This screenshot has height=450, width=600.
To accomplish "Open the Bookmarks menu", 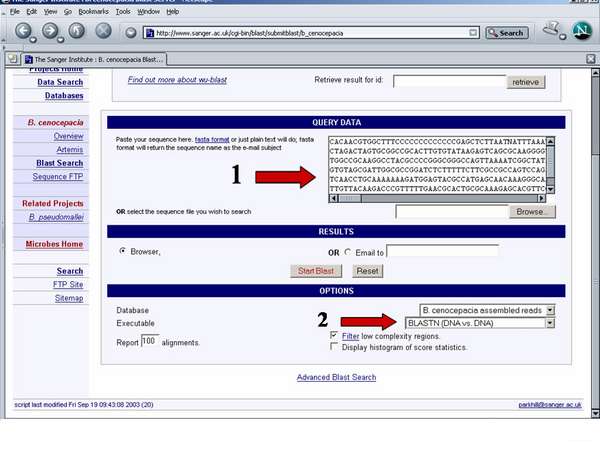I will (x=95, y=11).
